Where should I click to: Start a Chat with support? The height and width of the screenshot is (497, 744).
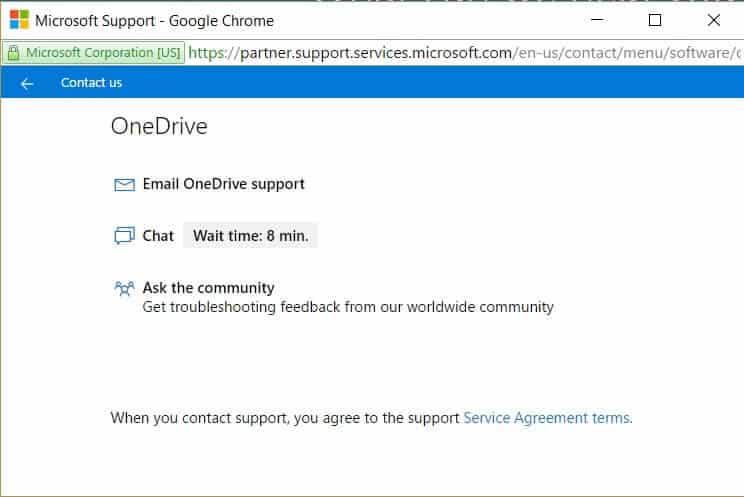click(158, 236)
